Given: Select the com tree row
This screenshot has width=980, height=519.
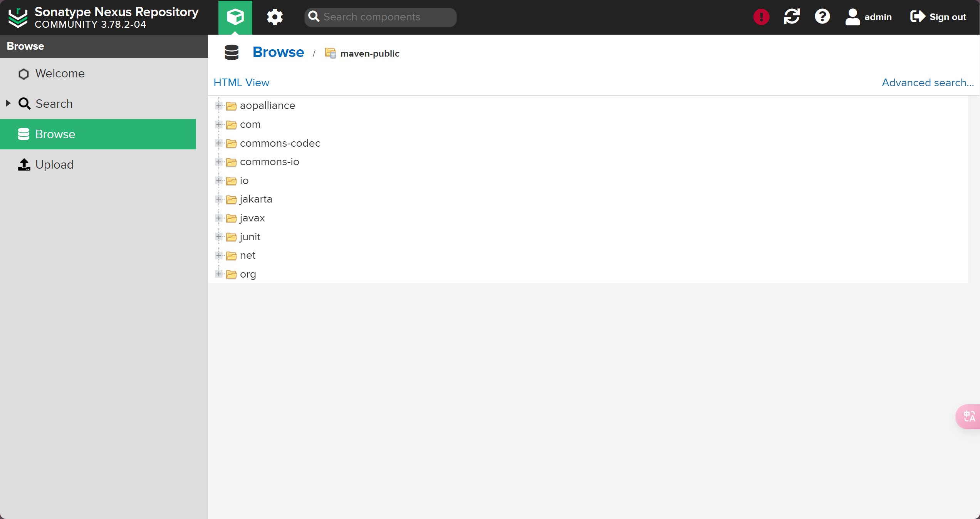Looking at the screenshot, I should click(588, 124).
